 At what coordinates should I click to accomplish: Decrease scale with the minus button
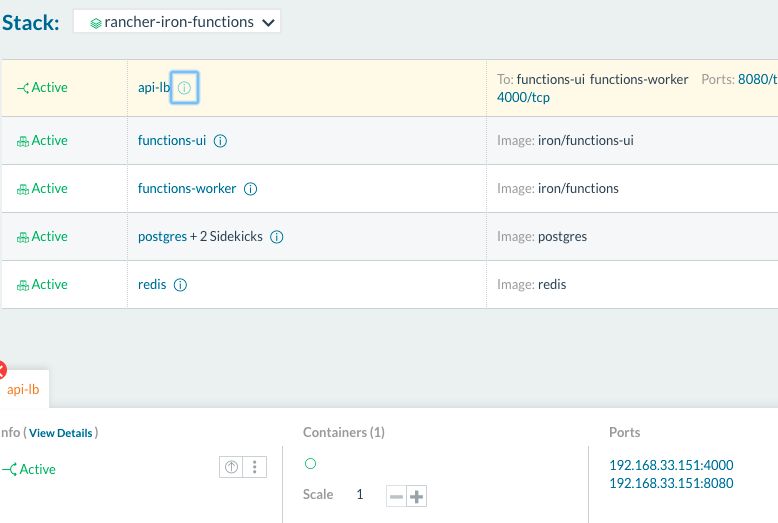click(x=396, y=496)
